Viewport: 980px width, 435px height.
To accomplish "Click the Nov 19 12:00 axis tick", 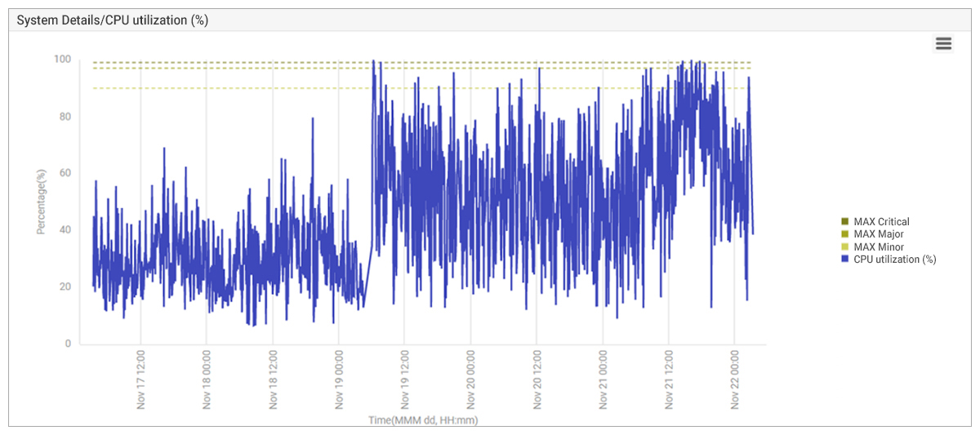I will tap(404, 380).
